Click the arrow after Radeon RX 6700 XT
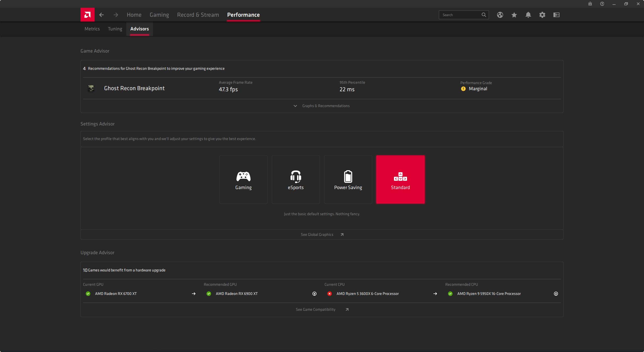 (x=194, y=294)
